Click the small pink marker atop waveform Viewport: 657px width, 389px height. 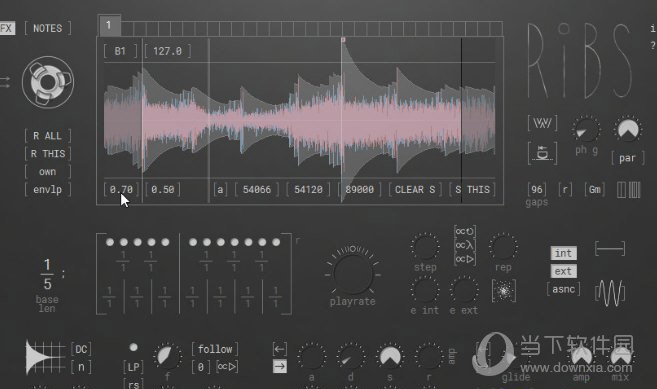click(x=343, y=39)
